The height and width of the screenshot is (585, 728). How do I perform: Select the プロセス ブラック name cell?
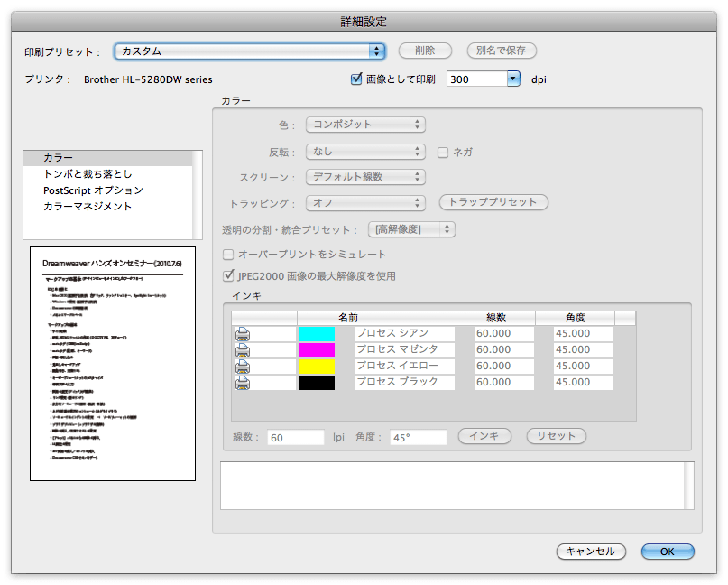click(404, 383)
